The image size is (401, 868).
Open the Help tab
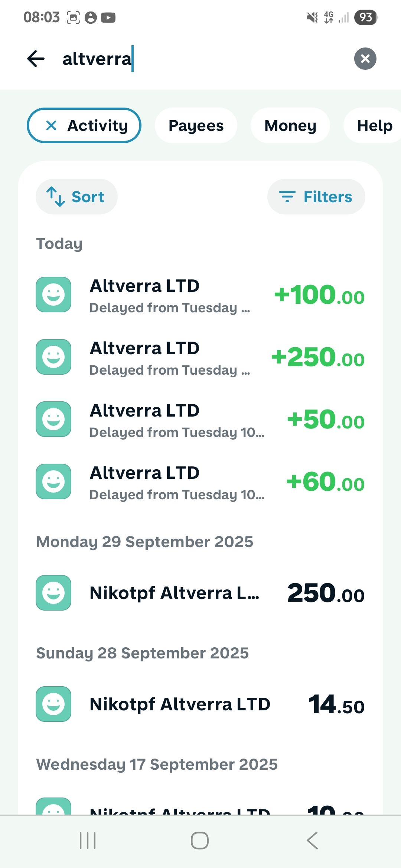(374, 126)
